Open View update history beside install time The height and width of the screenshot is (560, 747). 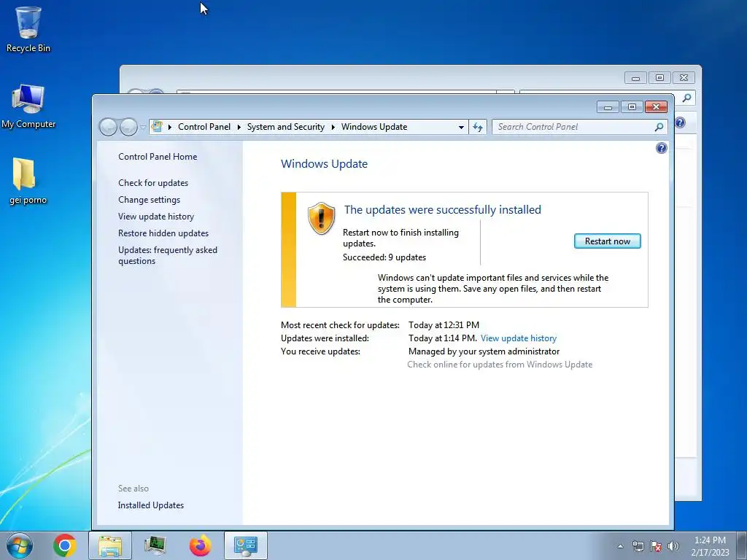tap(519, 338)
